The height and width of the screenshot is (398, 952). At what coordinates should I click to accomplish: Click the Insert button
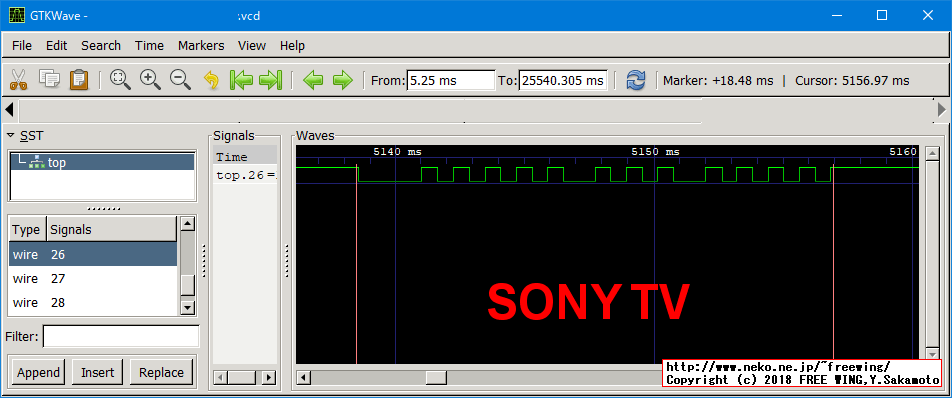point(97,372)
